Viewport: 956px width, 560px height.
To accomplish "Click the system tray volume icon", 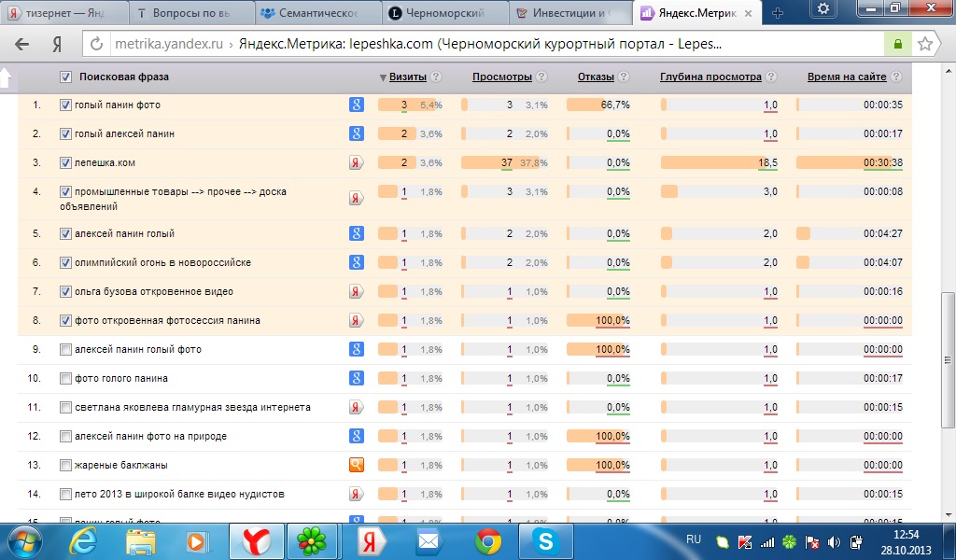I will 834,541.
